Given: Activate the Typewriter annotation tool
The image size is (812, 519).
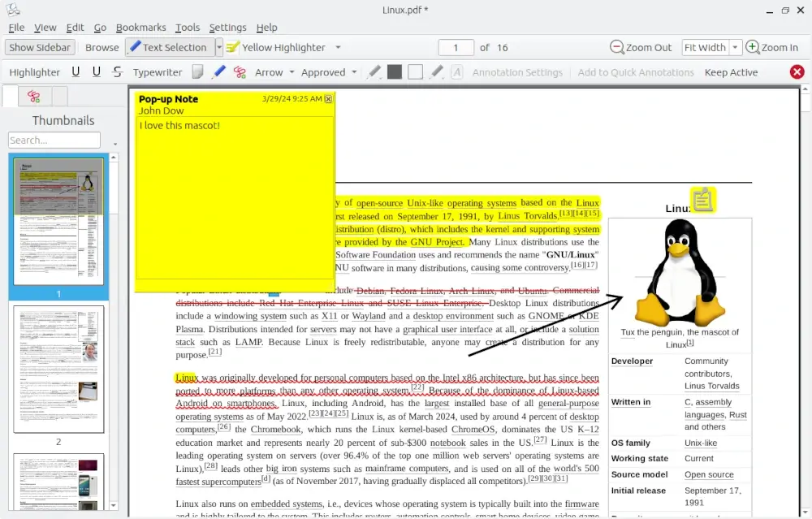Looking at the screenshot, I should (x=158, y=72).
